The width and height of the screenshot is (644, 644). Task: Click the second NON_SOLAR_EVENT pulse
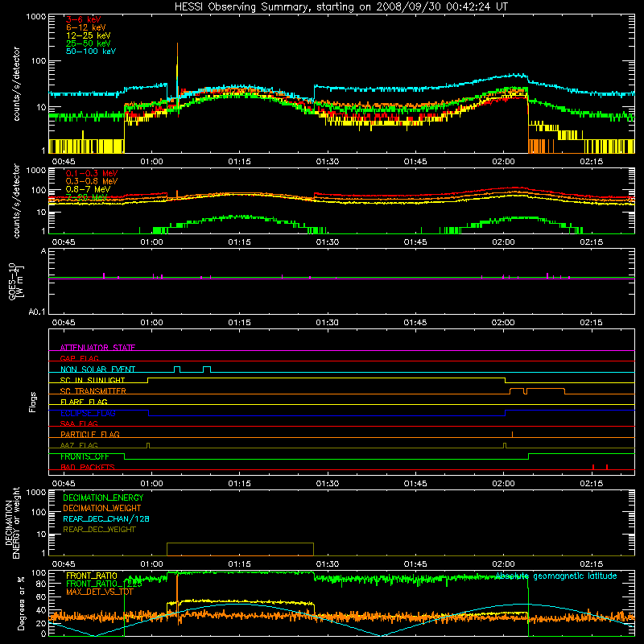(207, 369)
